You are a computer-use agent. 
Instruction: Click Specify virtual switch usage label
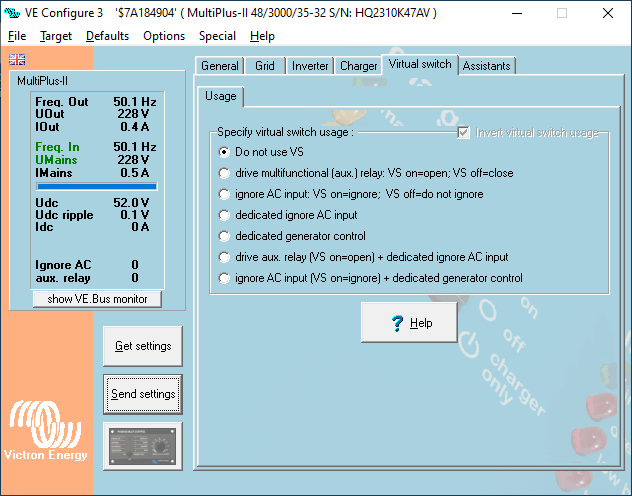tap(285, 132)
